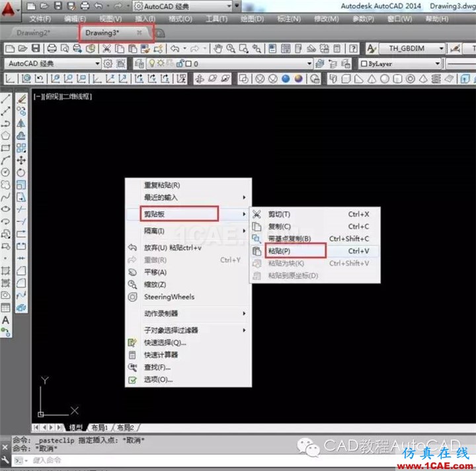
Task: Click the workspace settings gear icon
Action: point(108,63)
